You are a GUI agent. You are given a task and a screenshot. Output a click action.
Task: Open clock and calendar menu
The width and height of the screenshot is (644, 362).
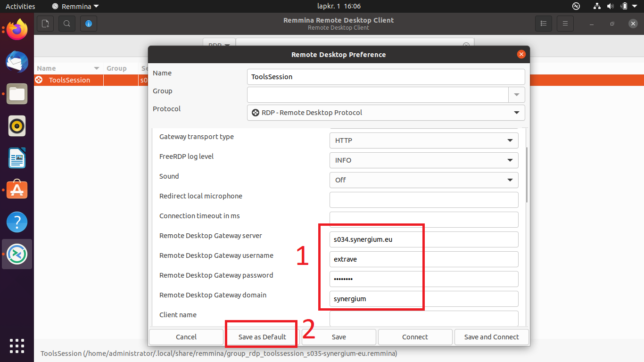tap(339, 6)
